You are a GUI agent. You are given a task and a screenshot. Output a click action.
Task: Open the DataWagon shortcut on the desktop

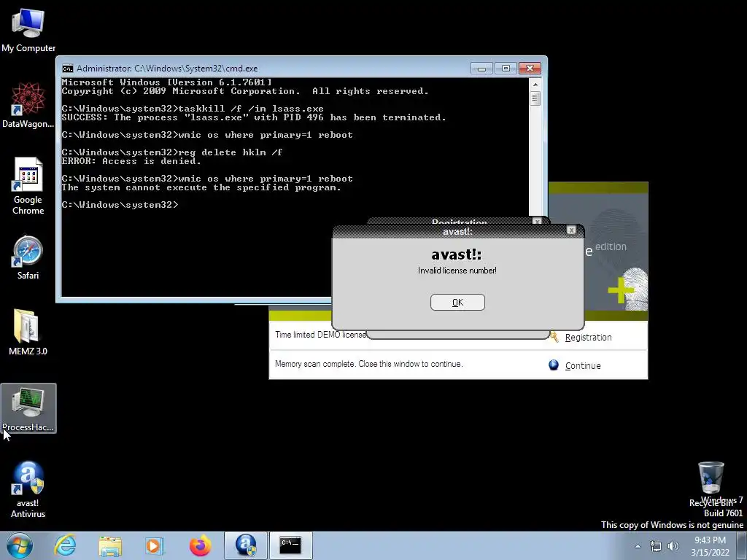[x=28, y=106]
